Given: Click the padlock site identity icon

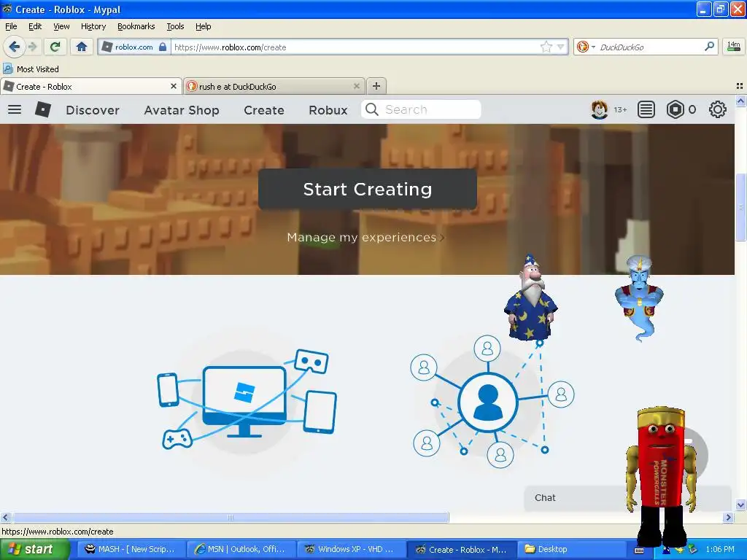Looking at the screenshot, I should pos(163,47).
